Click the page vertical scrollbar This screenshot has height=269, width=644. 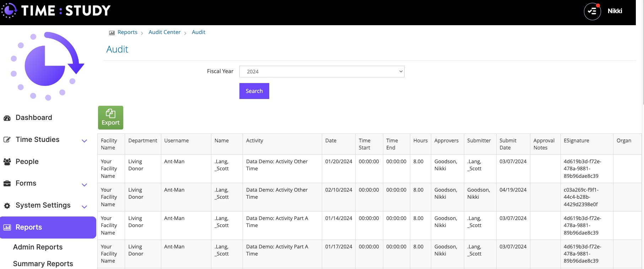click(643, 53)
